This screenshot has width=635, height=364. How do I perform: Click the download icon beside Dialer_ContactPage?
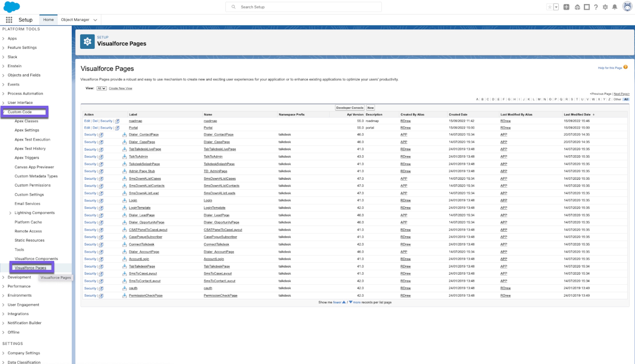coord(124,135)
